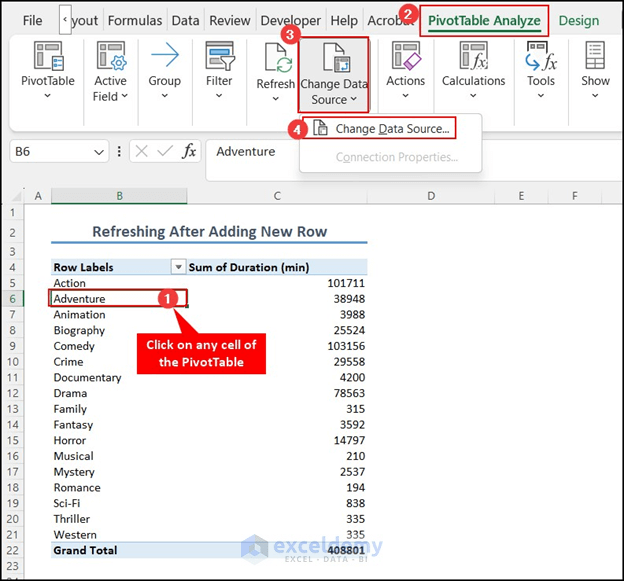Open the Calculations fx icon
The width and height of the screenshot is (624, 581).
click(474, 56)
